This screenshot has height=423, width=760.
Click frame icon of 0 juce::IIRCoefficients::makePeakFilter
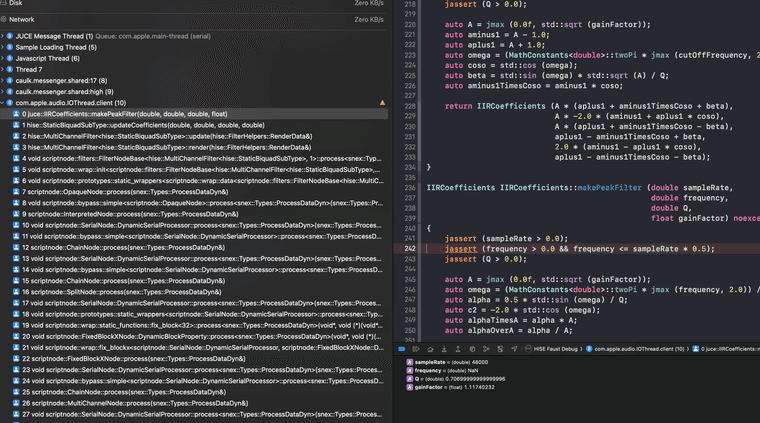click(16, 114)
